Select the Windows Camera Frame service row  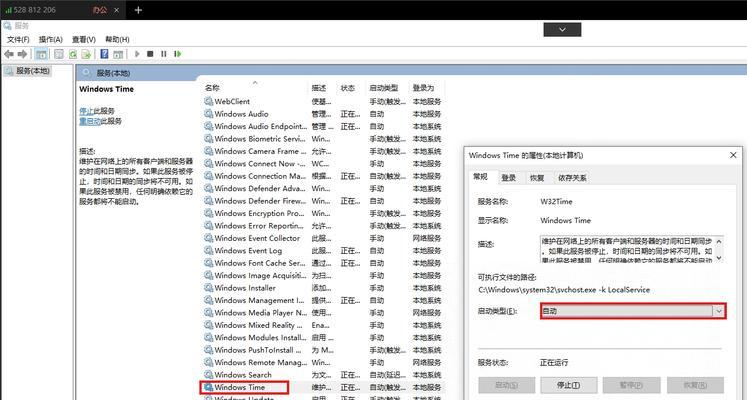pyautogui.click(x=323, y=151)
